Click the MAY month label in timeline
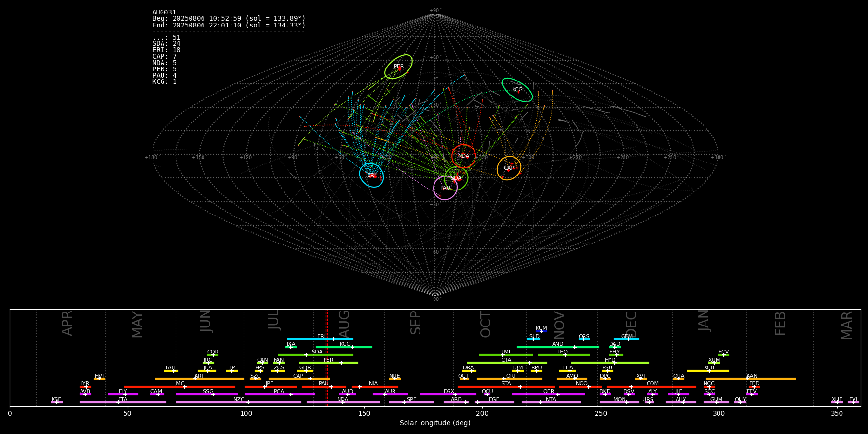The height and width of the screenshot is (434, 868). tap(137, 325)
